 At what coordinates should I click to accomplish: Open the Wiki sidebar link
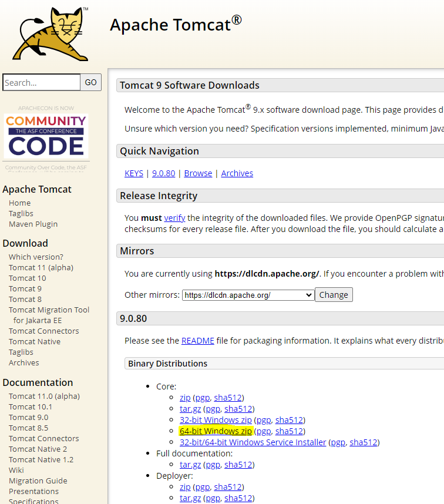click(16, 471)
